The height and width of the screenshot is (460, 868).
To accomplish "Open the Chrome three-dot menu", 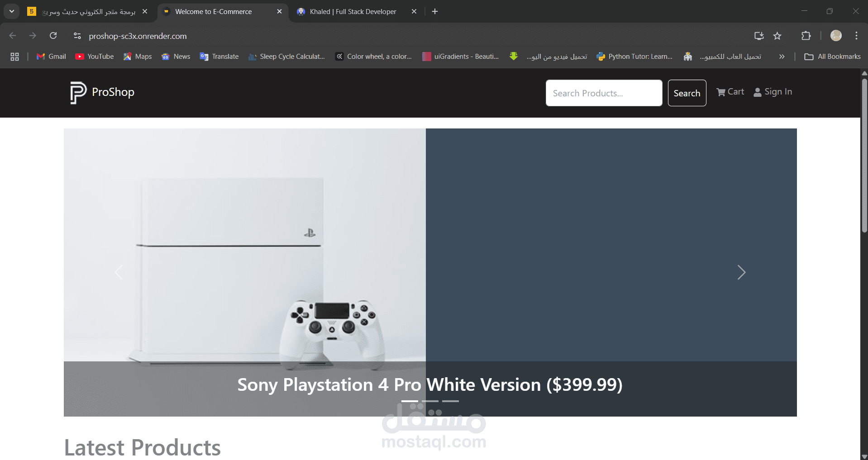I will coord(856,36).
